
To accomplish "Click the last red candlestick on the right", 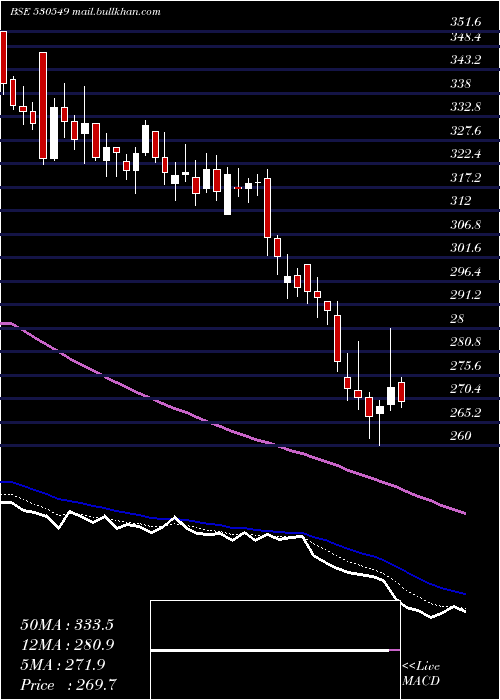I will (x=401, y=392).
